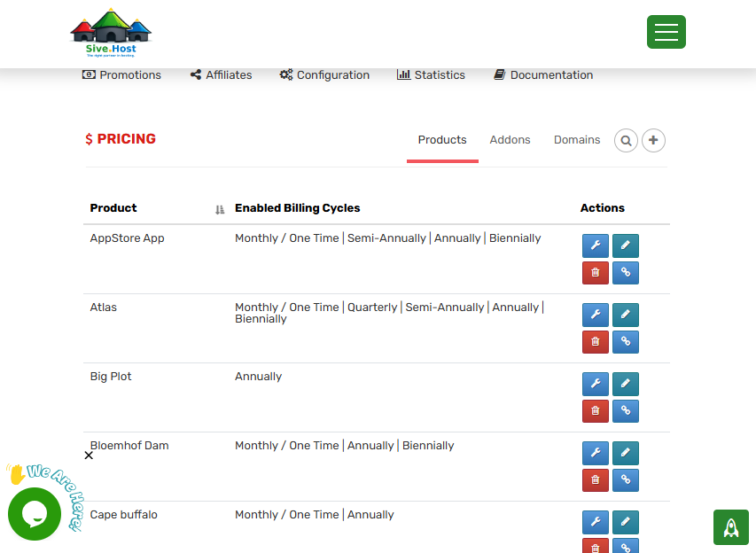Click the rocket scroll-to-top button

(x=731, y=527)
